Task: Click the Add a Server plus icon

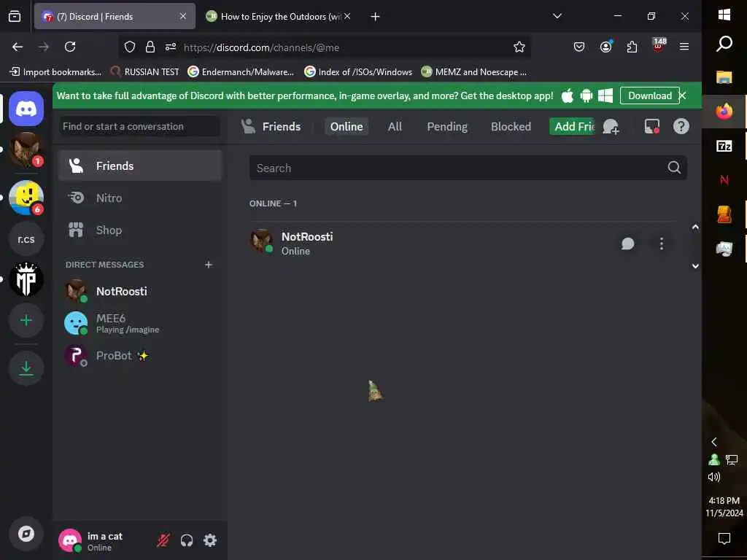Action: (26, 321)
